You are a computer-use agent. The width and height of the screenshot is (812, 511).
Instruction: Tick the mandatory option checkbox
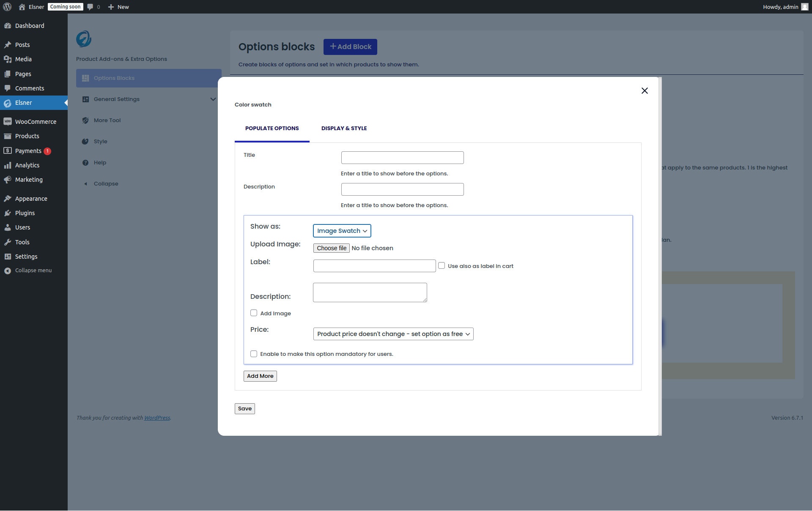(x=254, y=354)
